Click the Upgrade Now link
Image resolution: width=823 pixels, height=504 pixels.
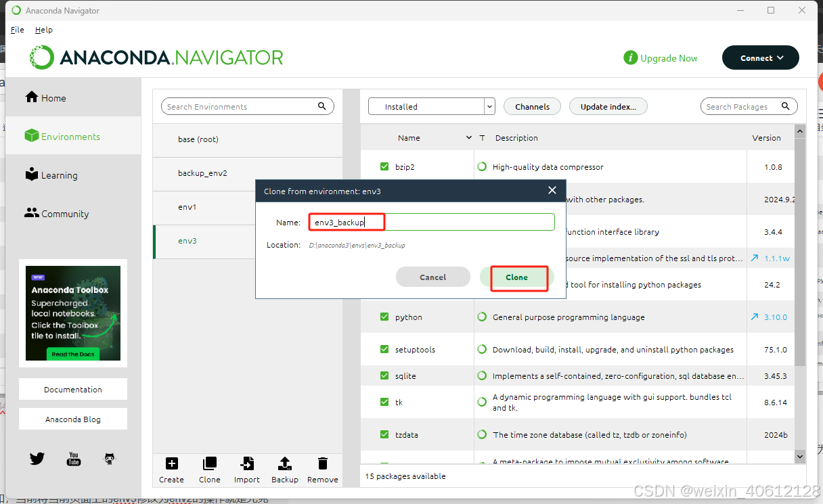click(669, 58)
